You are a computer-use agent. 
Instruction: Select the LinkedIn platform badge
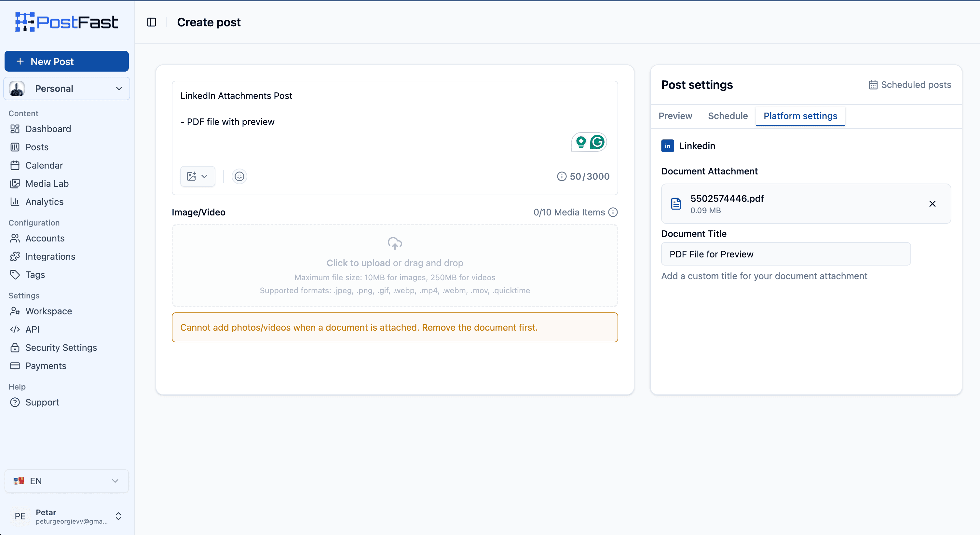point(668,146)
